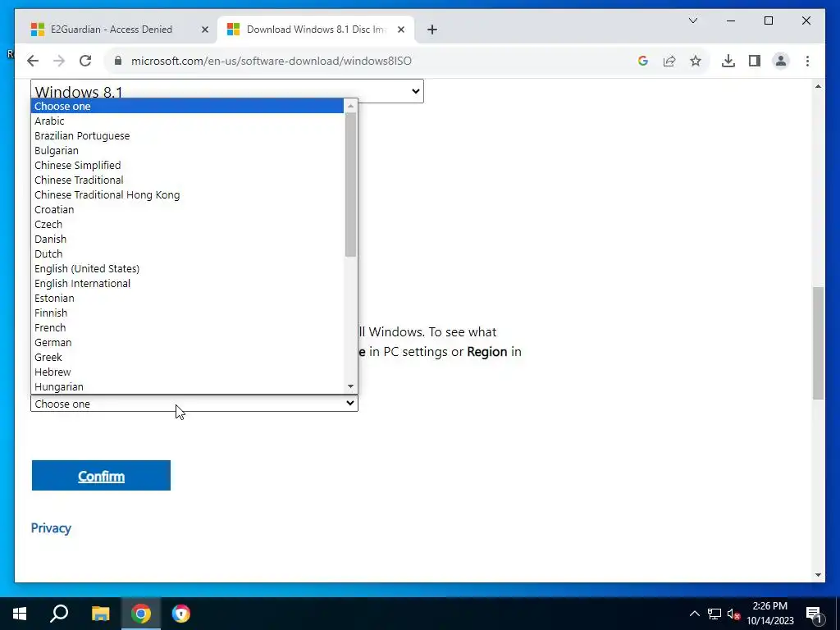Select Arabic from language list
Screen dimensions: 840x630
click(x=188, y=121)
